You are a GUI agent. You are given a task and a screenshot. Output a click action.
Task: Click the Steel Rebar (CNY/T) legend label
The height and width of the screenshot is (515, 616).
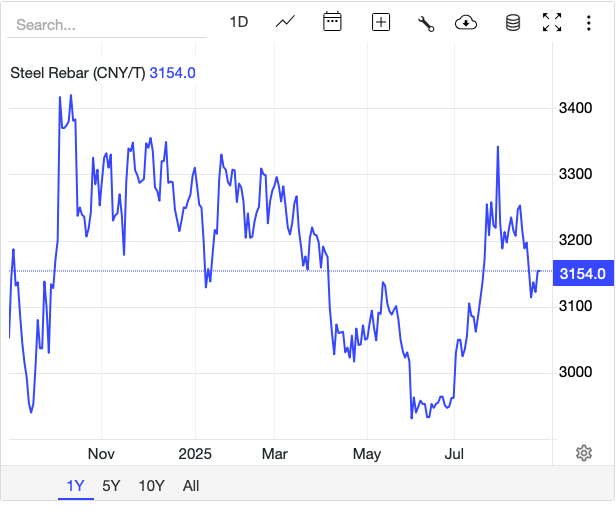(x=78, y=72)
